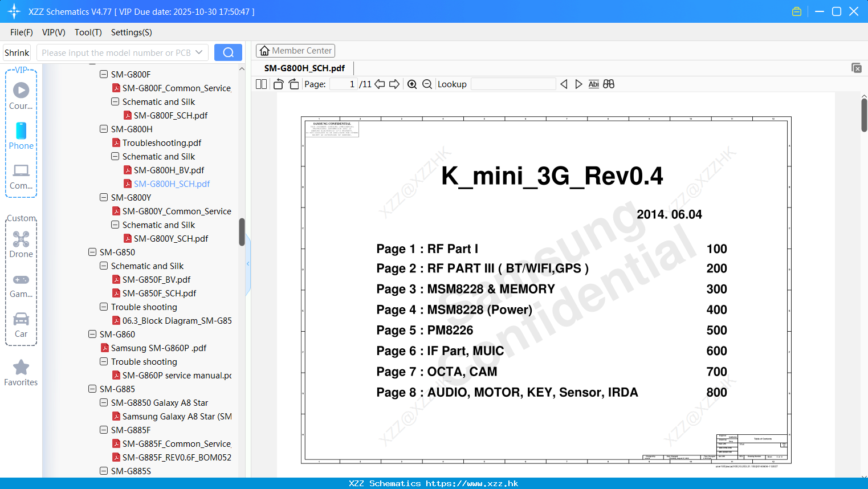Click the document vertical scrollbar thumb
Screen dimensions: 868x489
pyautogui.click(x=864, y=115)
